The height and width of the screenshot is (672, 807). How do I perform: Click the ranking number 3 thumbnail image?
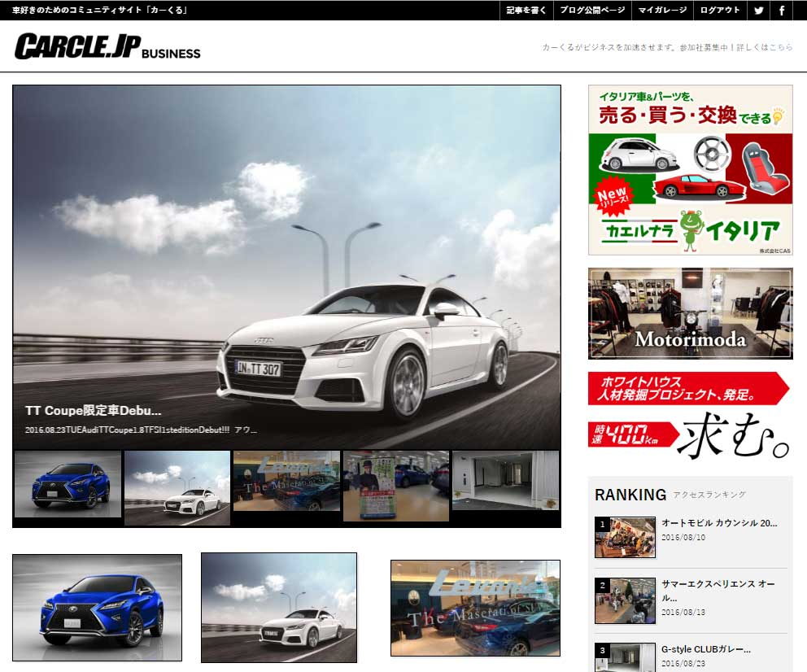pos(625,657)
